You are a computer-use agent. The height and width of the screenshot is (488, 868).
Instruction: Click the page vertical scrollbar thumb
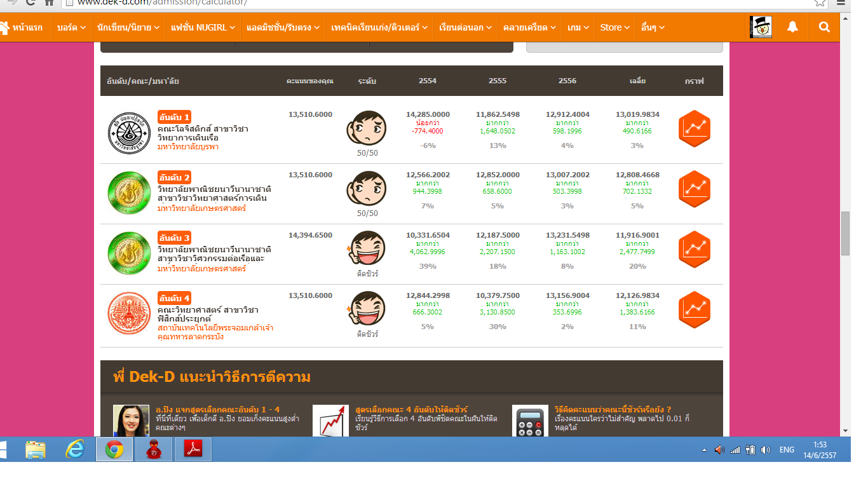pos(846,233)
